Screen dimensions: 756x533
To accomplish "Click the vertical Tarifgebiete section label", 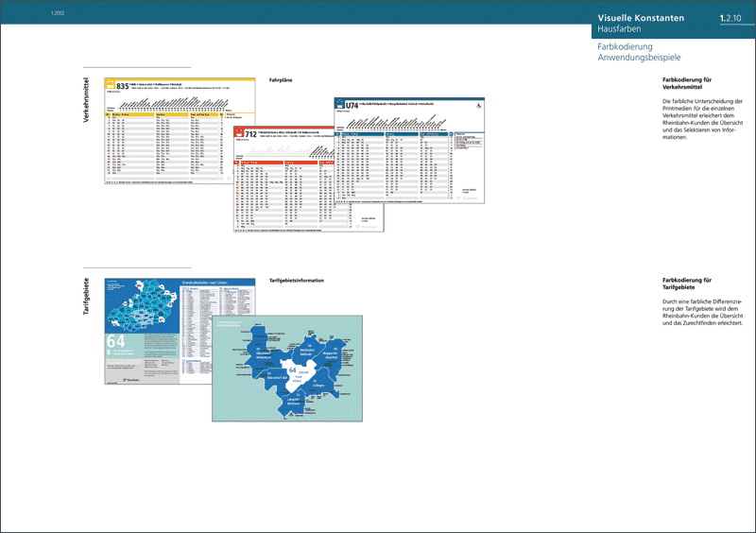I will click(x=87, y=302).
